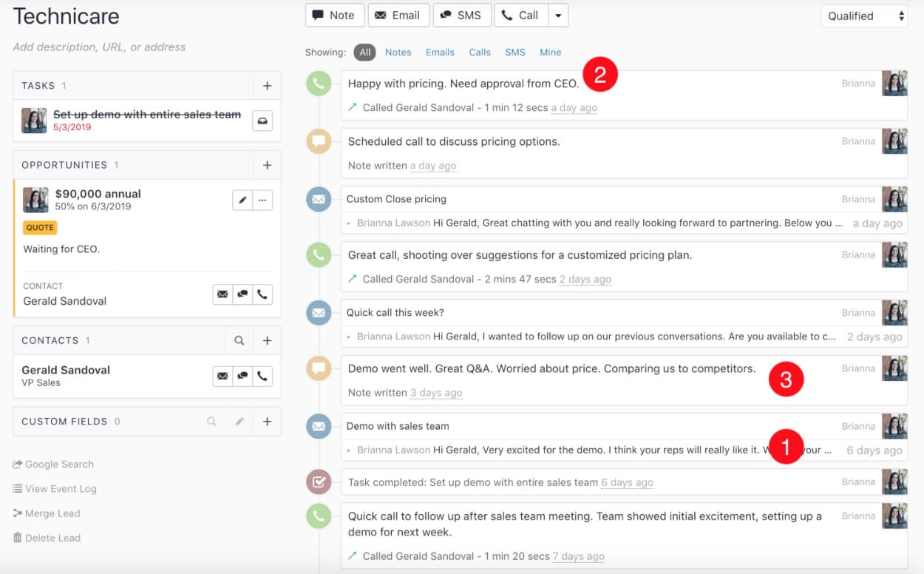Select the Google Search icon in the sidebar
The width and height of the screenshot is (924, 574).
[x=16, y=464]
